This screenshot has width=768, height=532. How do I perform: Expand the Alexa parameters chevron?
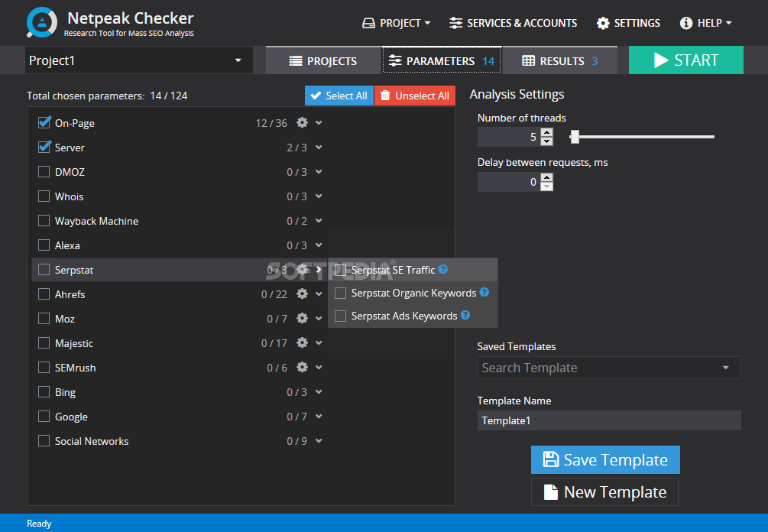tap(319, 245)
